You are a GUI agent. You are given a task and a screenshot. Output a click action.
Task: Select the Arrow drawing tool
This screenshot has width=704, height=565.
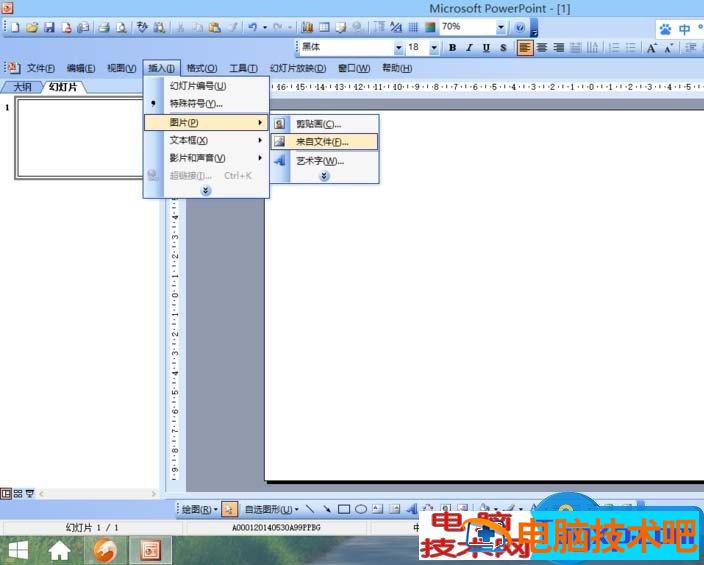327,509
